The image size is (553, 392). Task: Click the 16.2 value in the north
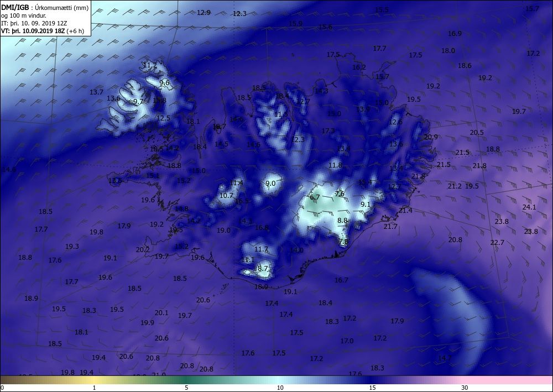359,67
